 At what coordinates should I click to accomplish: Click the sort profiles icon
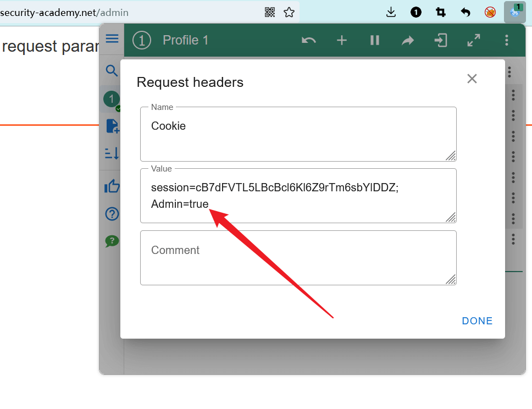[x=112, y=153]
